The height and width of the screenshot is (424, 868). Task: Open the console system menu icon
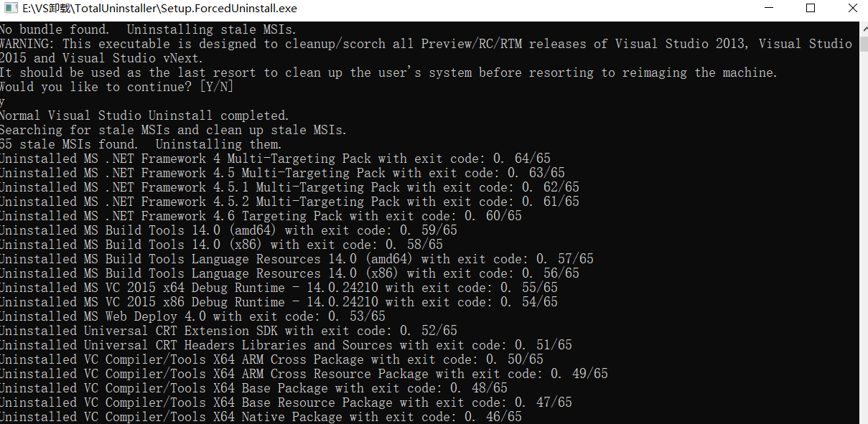click(9, 9)
